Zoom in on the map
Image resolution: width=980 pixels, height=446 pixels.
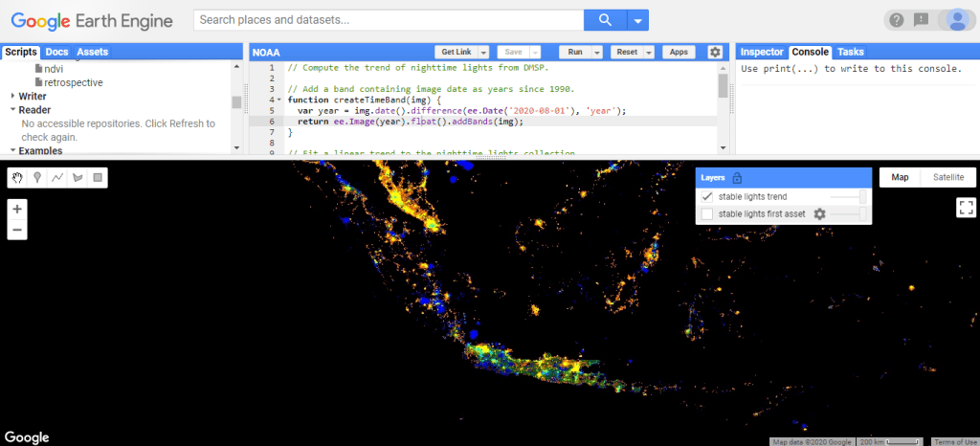[18, 209]
